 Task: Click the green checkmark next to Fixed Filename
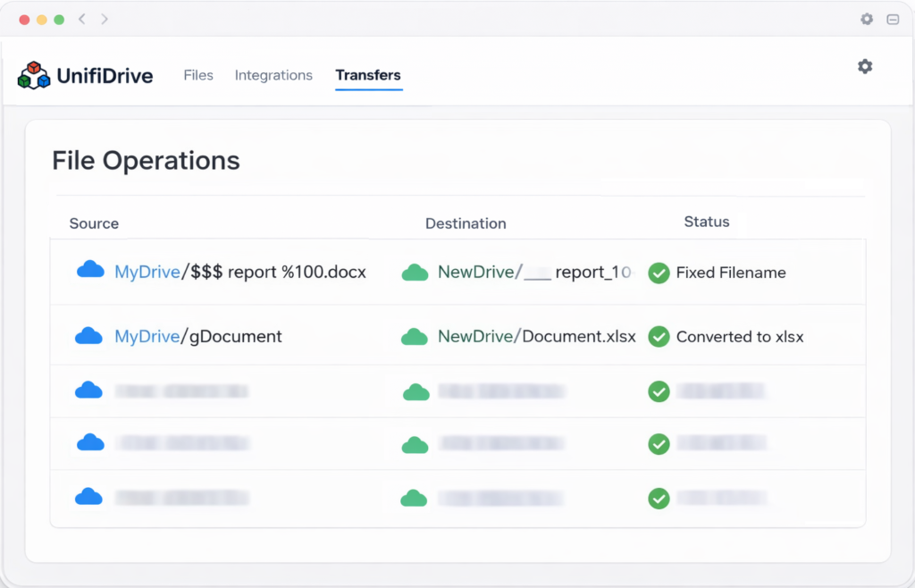click(x=659, y=273)
